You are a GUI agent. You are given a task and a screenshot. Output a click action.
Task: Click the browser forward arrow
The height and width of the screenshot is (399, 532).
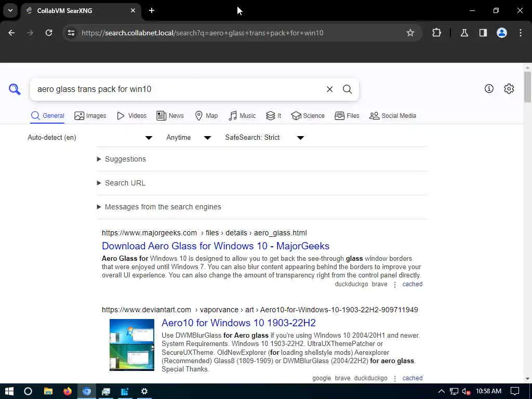click(30, 33)
